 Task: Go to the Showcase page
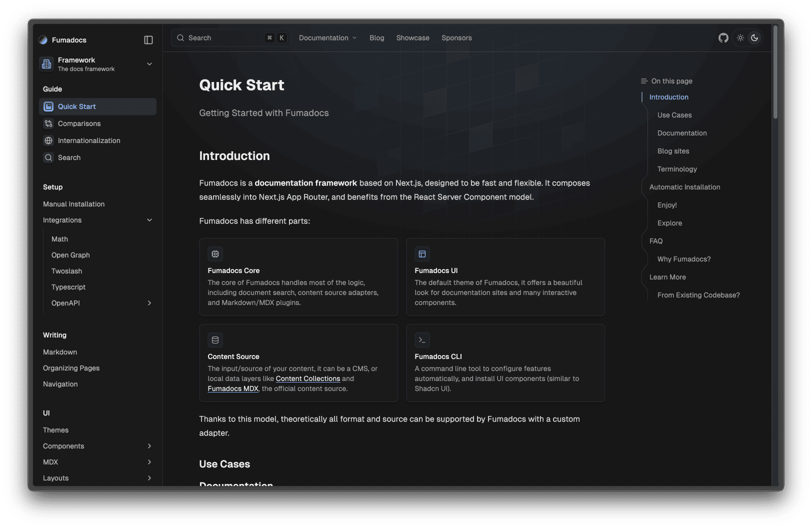click(x=412, y=38)
